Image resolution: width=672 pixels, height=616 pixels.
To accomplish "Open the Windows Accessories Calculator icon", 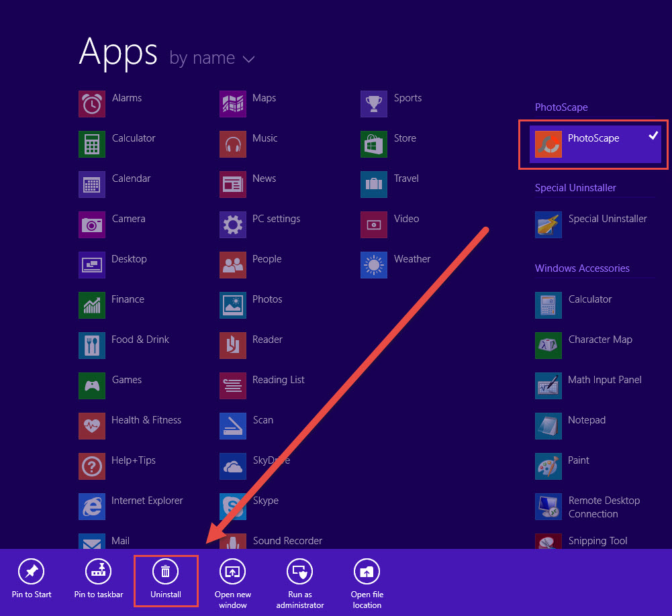I will tap(548, 305).
